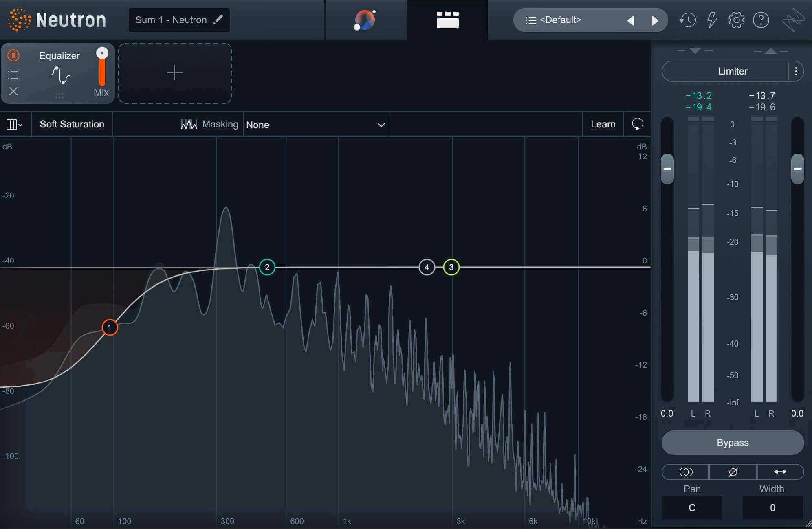Viewport: 812px width, 529px height.
Task: Click the input RMS -19.4 readout
Action: [699, 107]
